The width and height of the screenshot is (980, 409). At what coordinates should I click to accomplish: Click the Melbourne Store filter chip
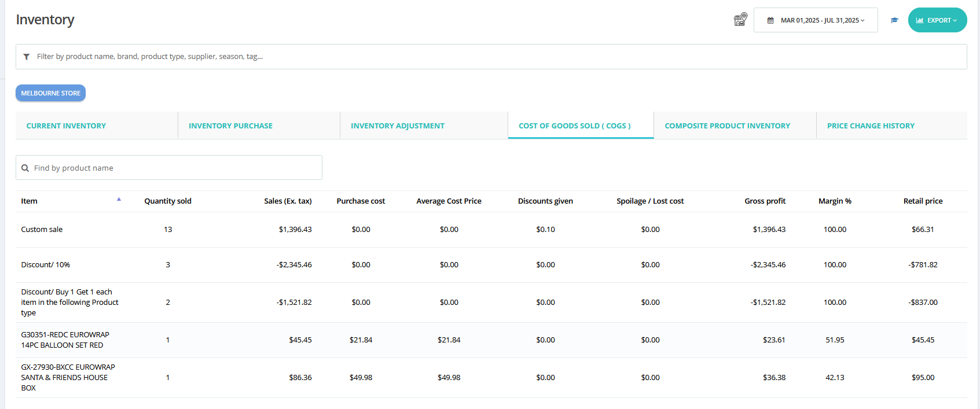pos(51,93)
